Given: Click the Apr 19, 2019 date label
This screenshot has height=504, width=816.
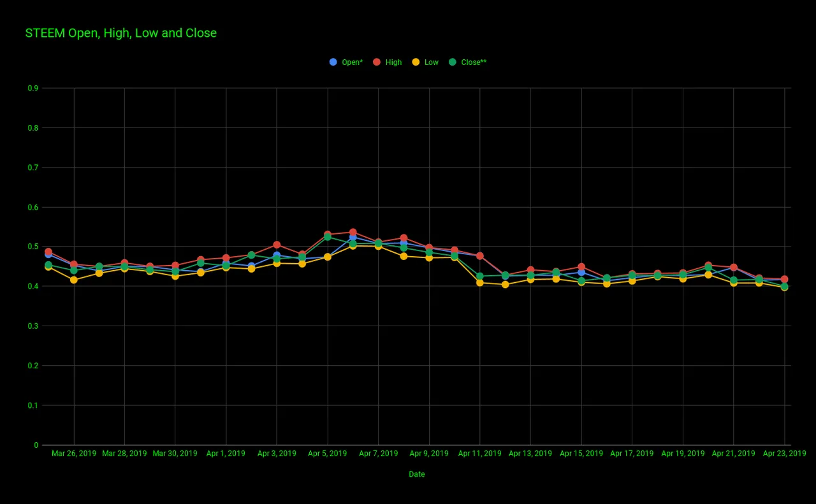Looking at the screenshot, I should 683,454.
